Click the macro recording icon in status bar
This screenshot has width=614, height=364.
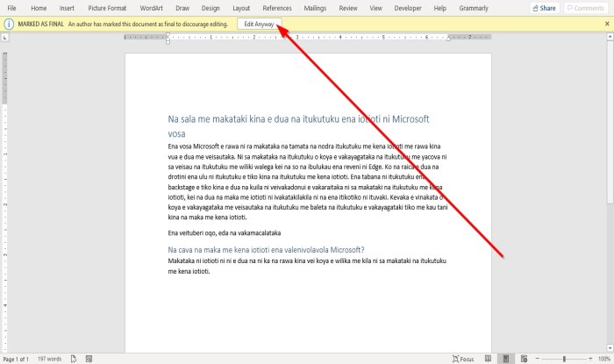pos(89,359)
